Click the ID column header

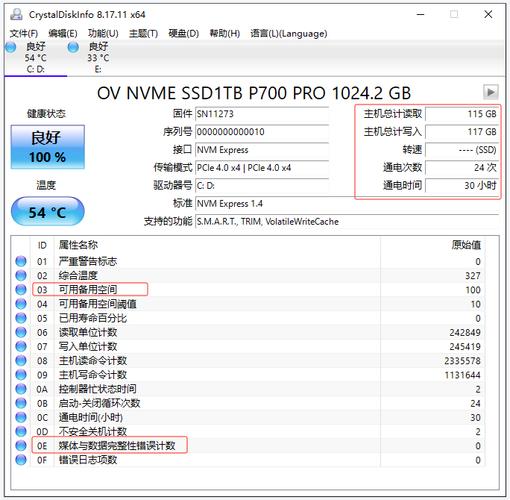point(42,245)
